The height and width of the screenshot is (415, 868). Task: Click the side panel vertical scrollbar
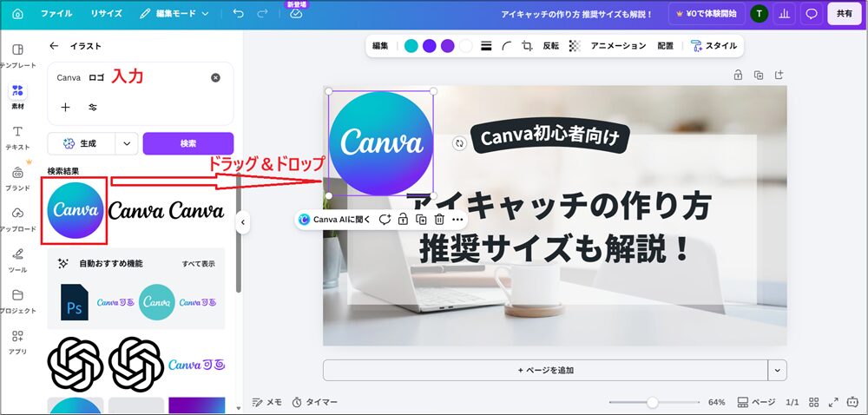pyautogui.click(x=239, y=233)
